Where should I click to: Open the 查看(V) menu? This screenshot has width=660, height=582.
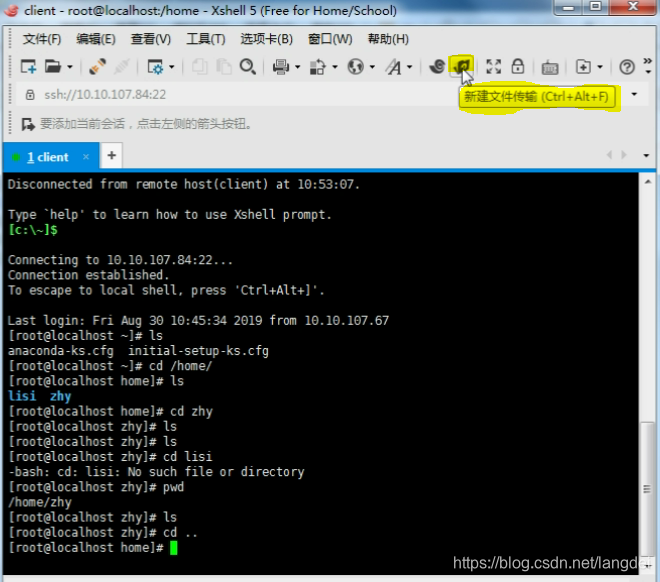[151, 39]
